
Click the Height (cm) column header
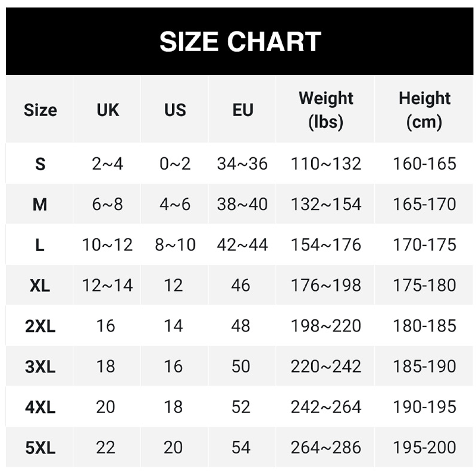click(424, 110)
